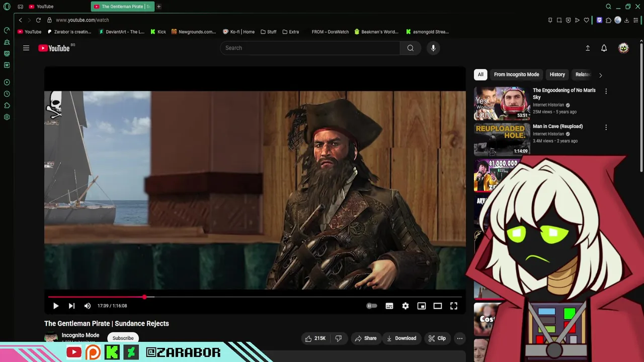Open sidebar settings gear icon
The image size is (644, 362).
(7, 117)
